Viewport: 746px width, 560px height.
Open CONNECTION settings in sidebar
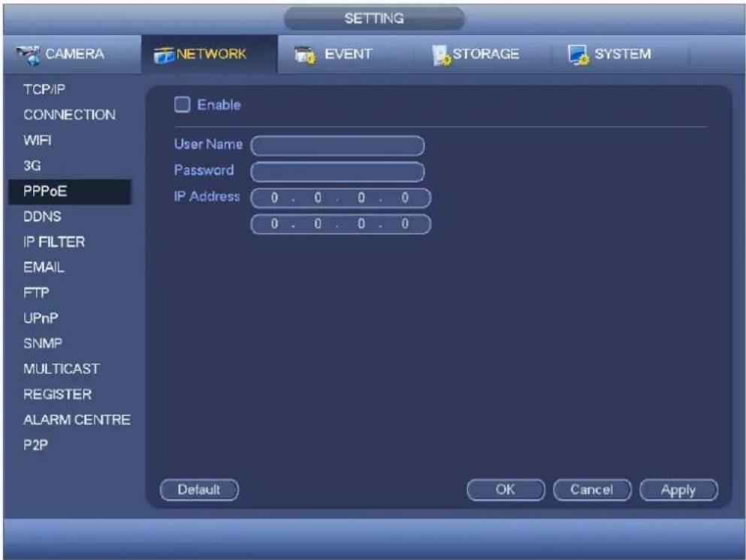pos(69,115)
